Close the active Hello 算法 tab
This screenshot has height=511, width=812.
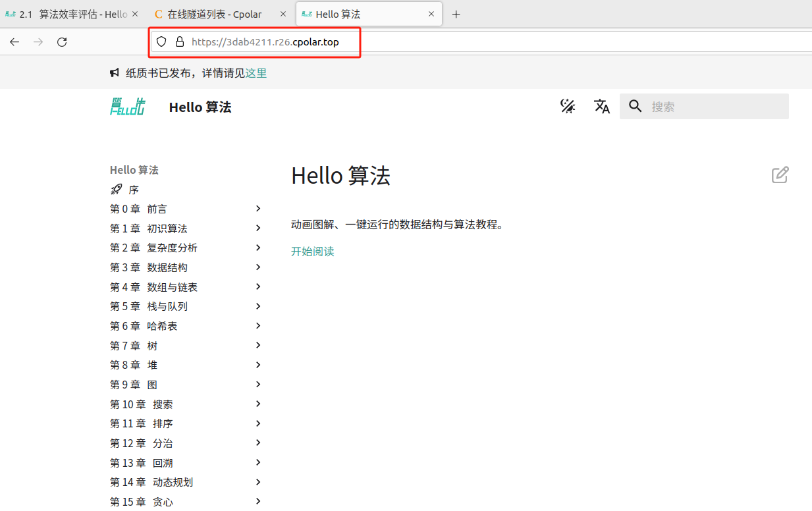coord(431,14)
